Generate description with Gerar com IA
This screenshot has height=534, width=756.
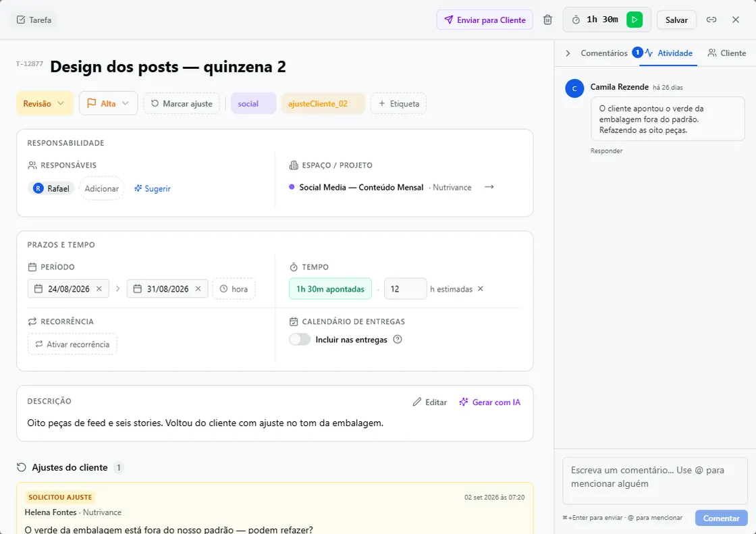489,402
